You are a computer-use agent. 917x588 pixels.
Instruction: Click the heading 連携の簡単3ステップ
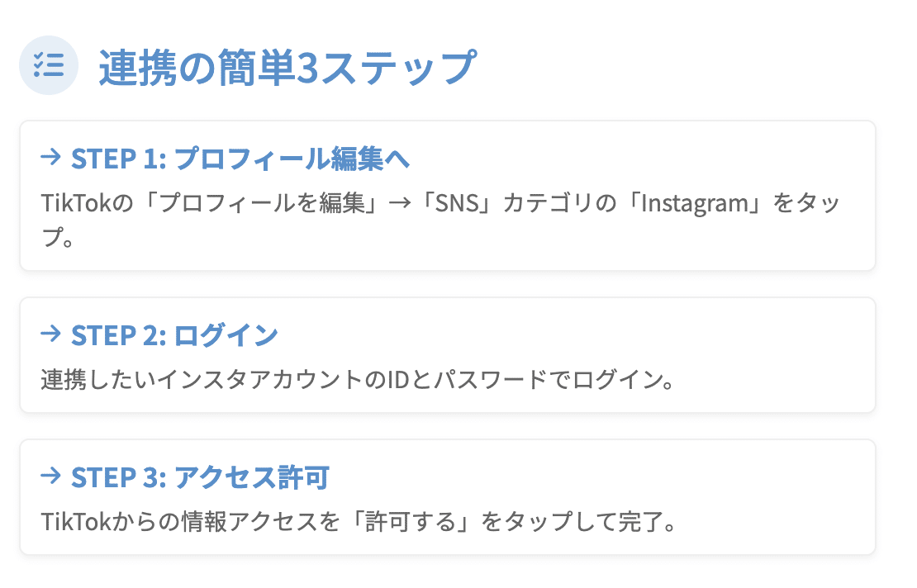(x=287, y=67)
